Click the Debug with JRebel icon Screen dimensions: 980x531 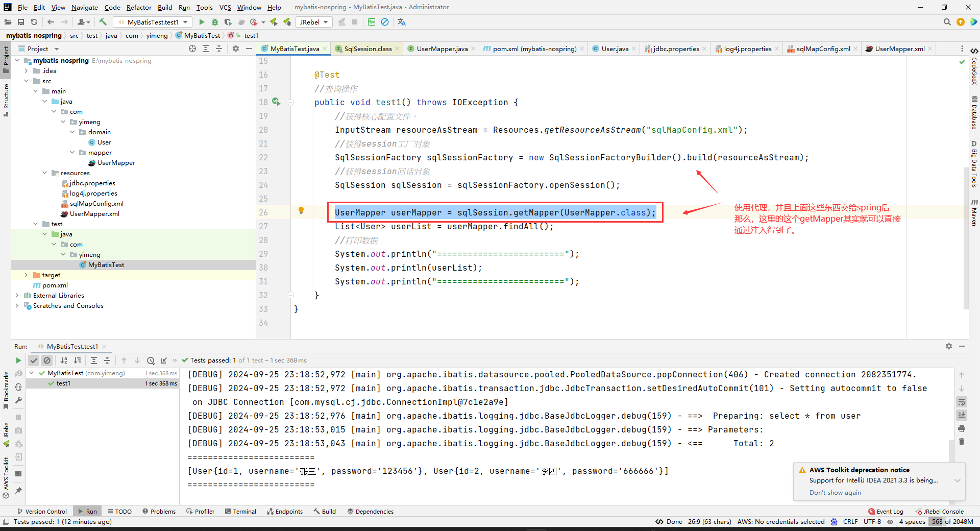pos(287,22)
